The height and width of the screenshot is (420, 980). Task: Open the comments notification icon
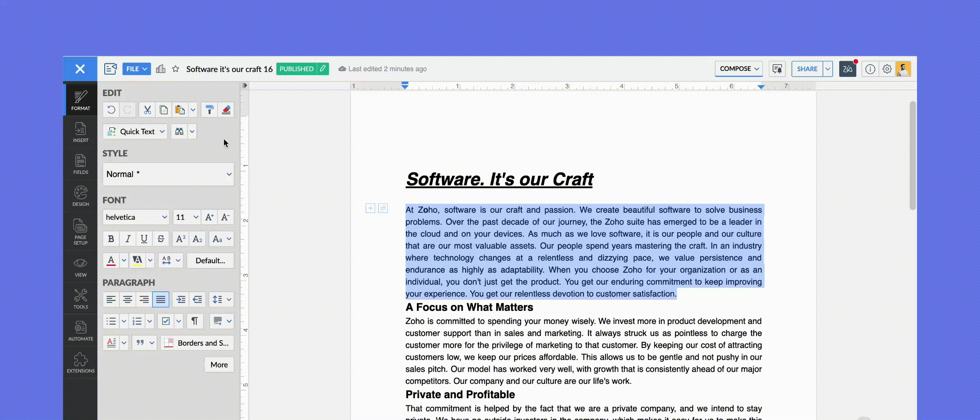coord(777,69)
